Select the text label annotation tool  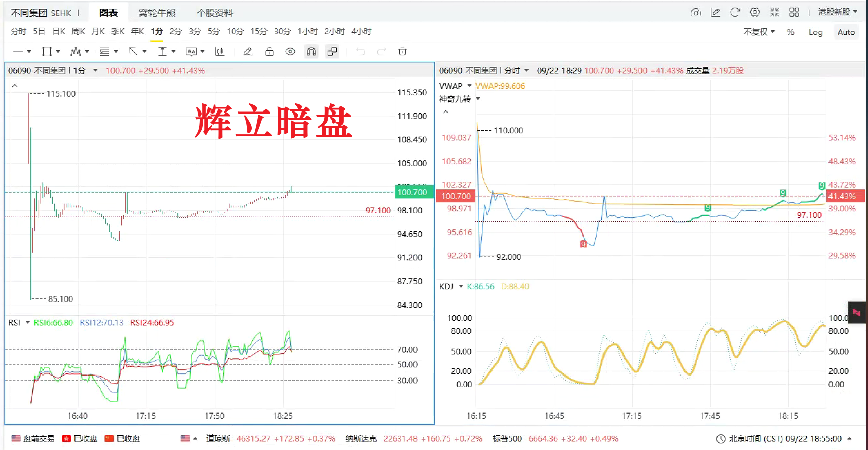(191, 52)
